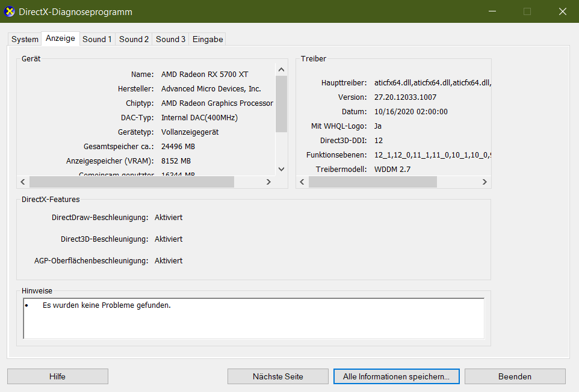This screenshot has width=579, height=392.
Task: Open the Sound 3 tab
Action: (x=170, y=40)
